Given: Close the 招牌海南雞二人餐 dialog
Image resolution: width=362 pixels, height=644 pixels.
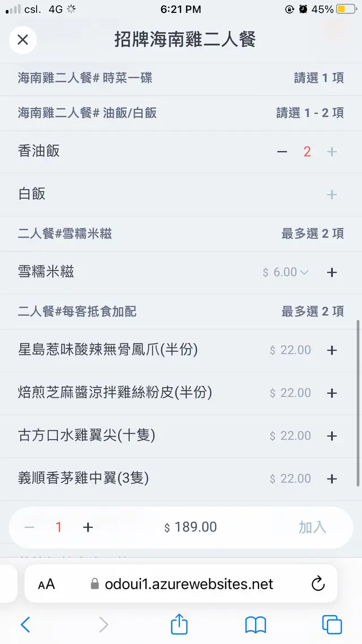Looking at the screenshot, I should click(x=23, y=40).
